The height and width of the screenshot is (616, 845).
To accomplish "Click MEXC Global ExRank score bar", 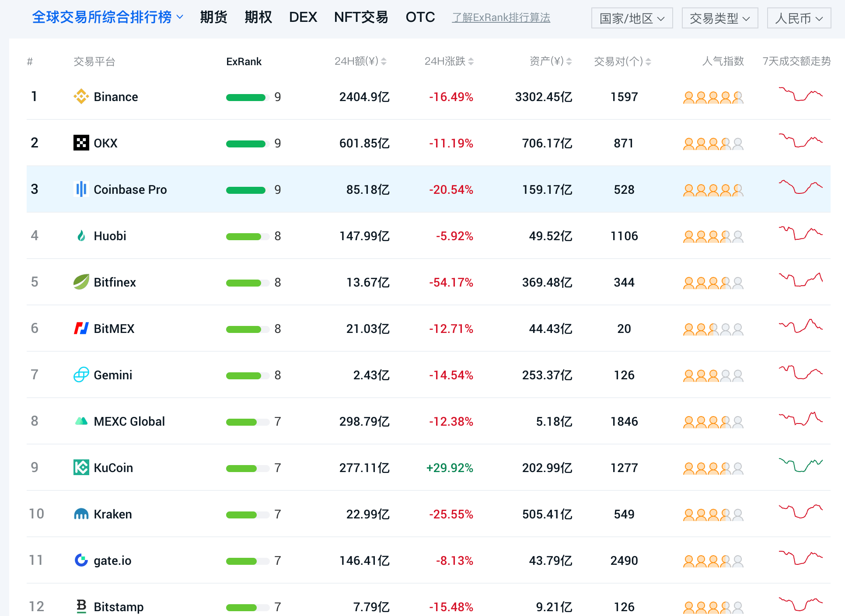I will [x=248, y=422].
